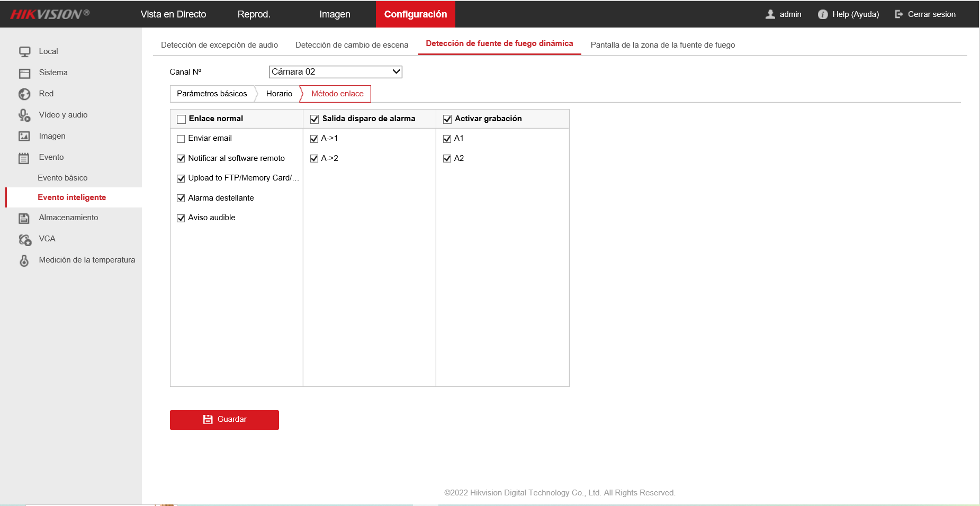Collapse the Evento menu in sidebar
The image size is (980, 506).
51,157
